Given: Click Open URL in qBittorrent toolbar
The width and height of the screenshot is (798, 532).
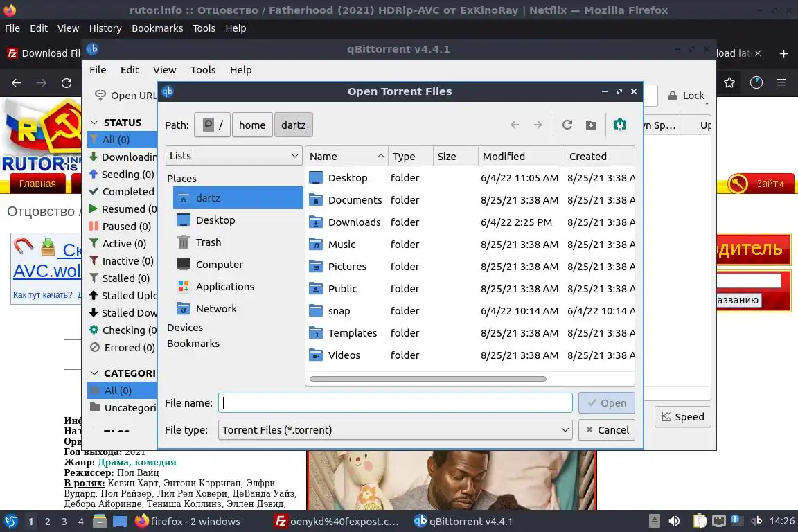Looking at the screenshot, I should click(x=125, y=95).
